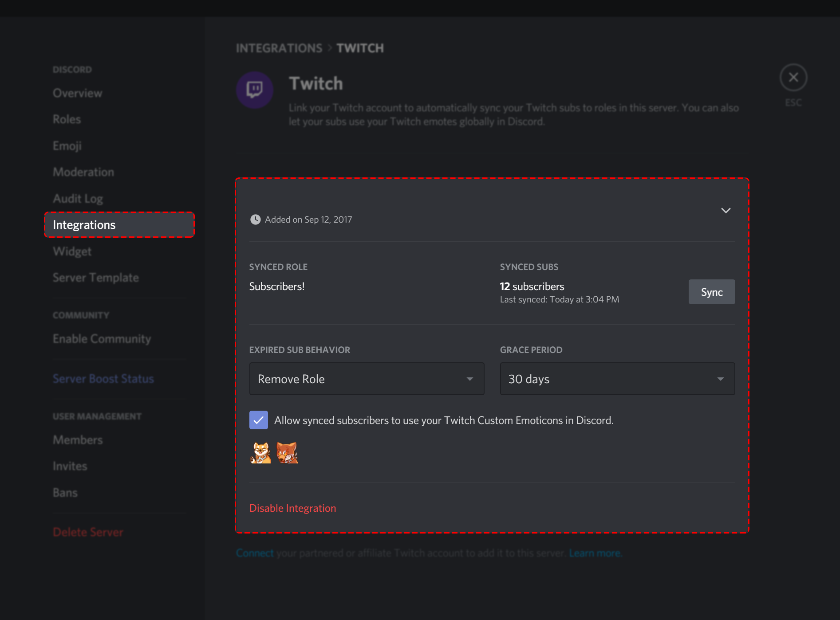Click INTEGRATIONS in the breadcrumb
Viewport: 840px width, 620px height.
coord(279,48)
